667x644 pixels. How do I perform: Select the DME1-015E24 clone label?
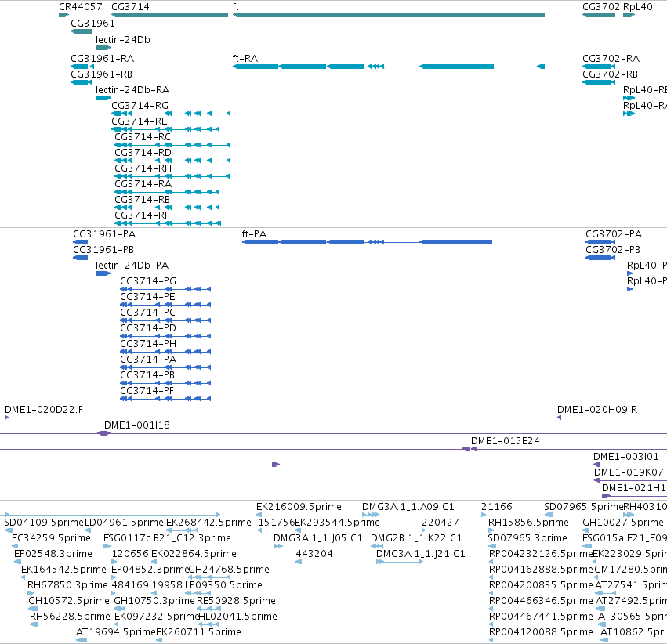pyautogui.click(x=506, y=441)
